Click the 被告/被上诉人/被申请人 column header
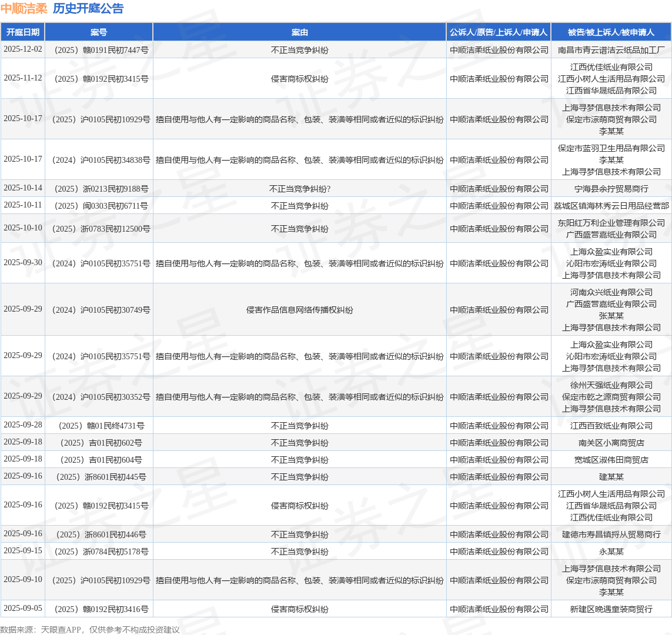 point(611,32)
